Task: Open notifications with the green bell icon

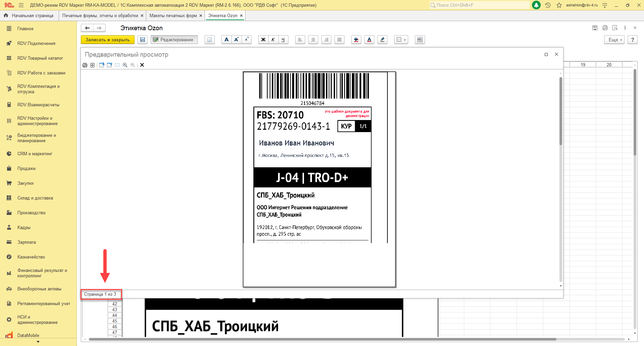Action: coord(536,5)
